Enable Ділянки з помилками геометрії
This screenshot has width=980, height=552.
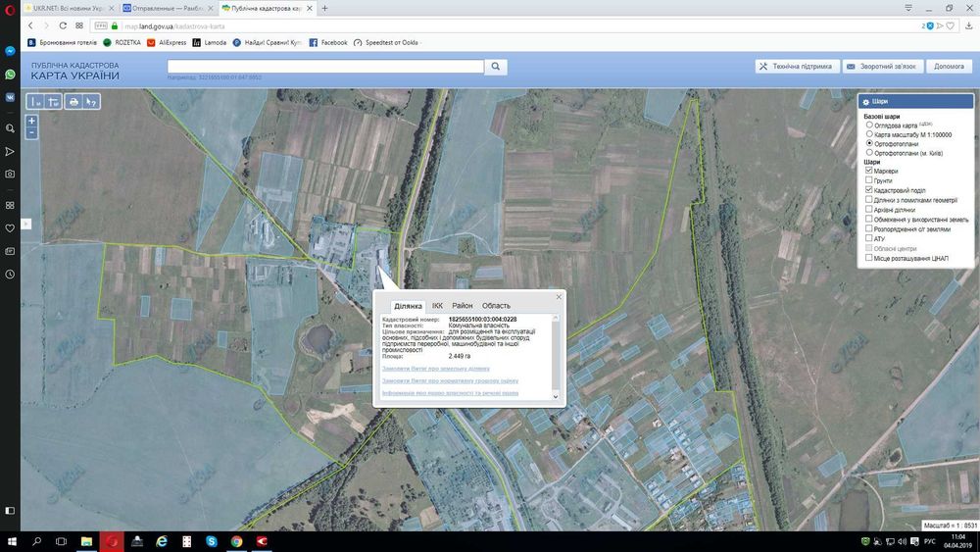[868, 199]
